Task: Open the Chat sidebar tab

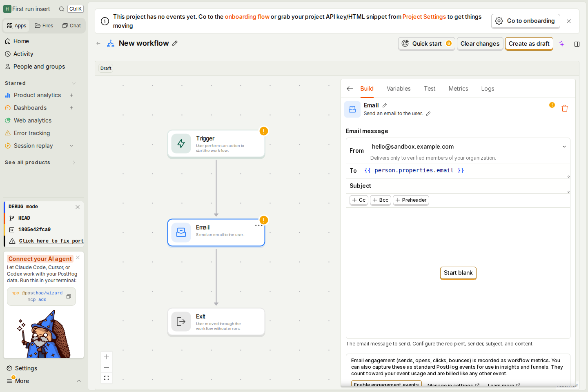Action: 71,26
